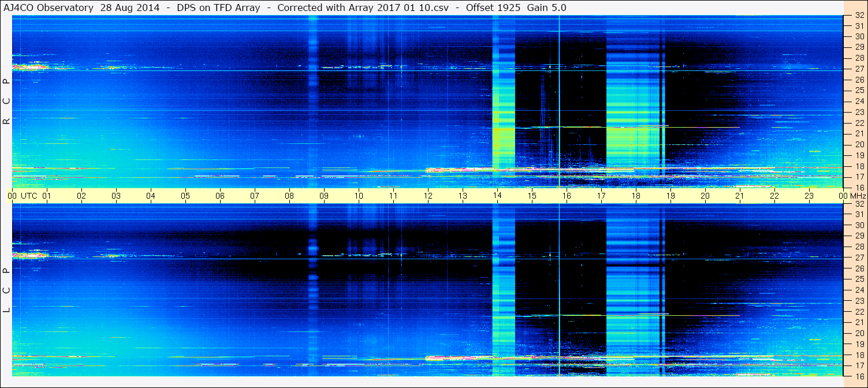This screenshot has height=388, width=868.
Task: Click the 21 MHz label on the LCP scale
Action: [x=859, y=322]
